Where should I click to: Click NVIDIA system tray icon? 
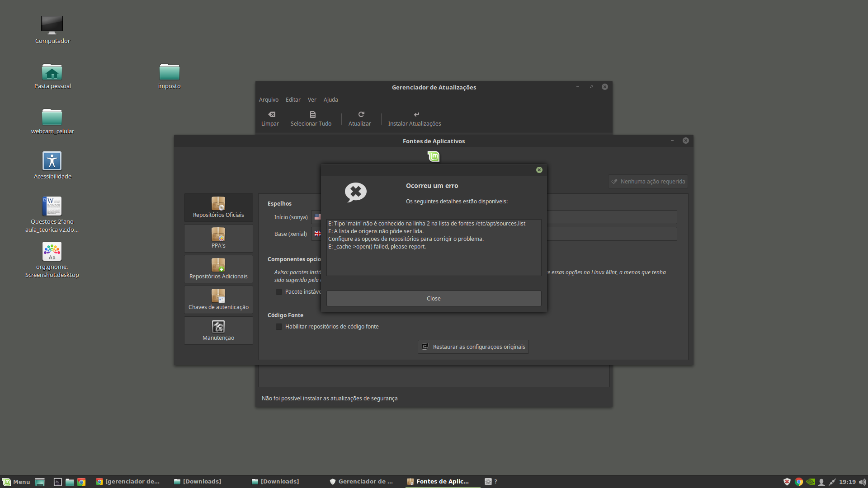811,482
